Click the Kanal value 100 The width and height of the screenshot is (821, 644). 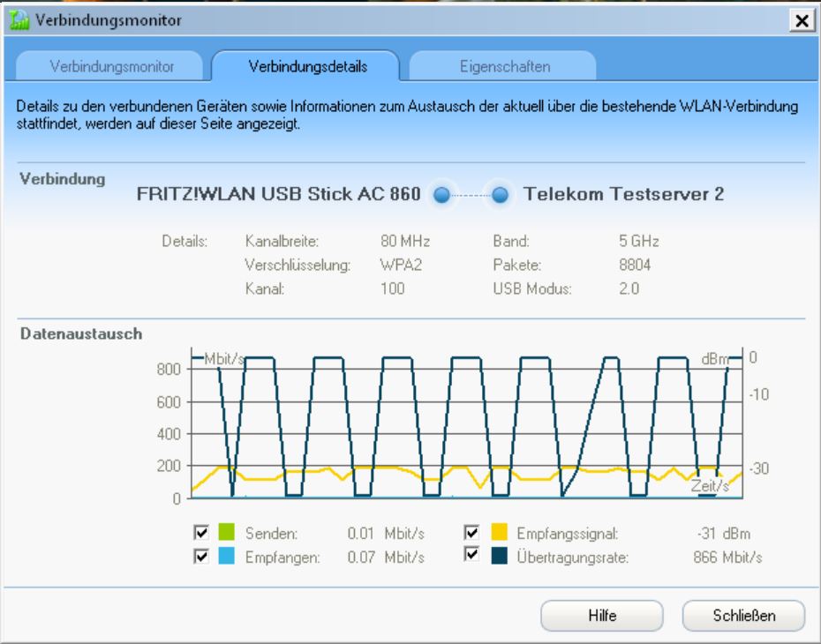(x=393, y=288)
